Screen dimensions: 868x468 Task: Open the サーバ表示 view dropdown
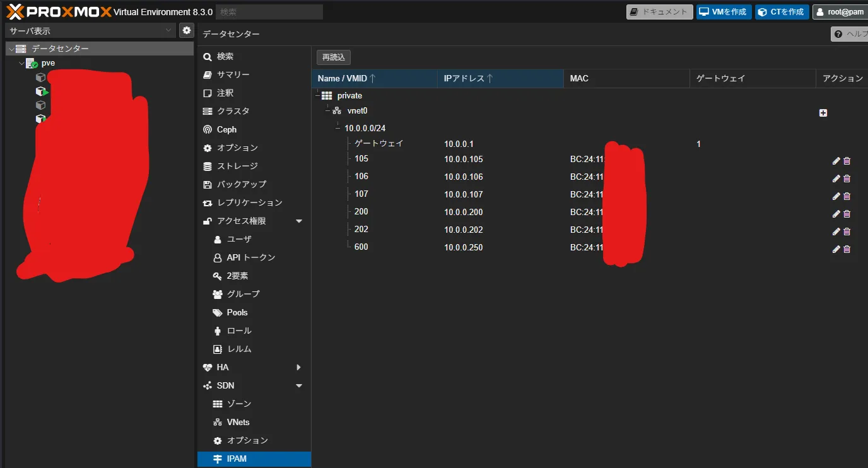[x=90, y=30]
